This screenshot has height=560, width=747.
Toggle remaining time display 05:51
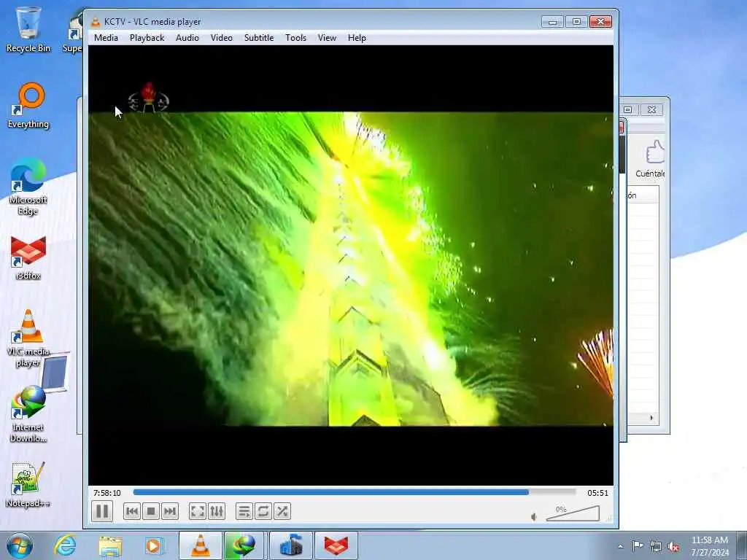(x=597, y=493)
